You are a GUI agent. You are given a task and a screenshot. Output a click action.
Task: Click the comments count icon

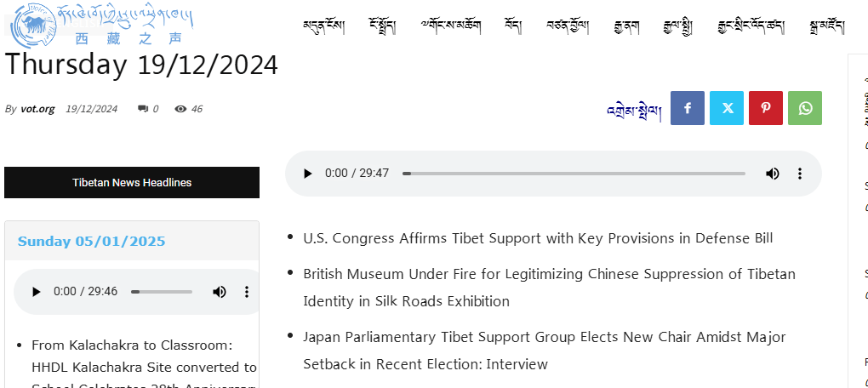(143, 109)
